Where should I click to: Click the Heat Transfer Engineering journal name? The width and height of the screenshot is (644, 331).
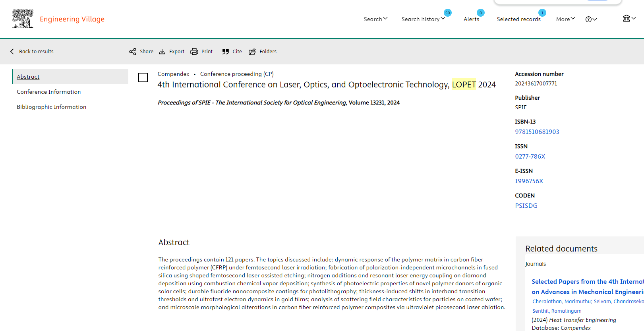point(582,320)
